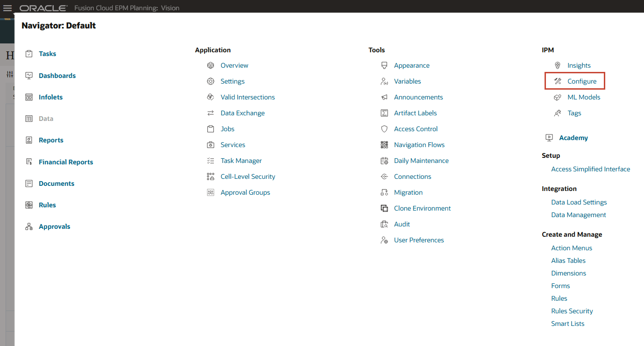Click the Access Control shield icon
The width and height of the screenshot is (644, 346).
(x=384, y=129)
